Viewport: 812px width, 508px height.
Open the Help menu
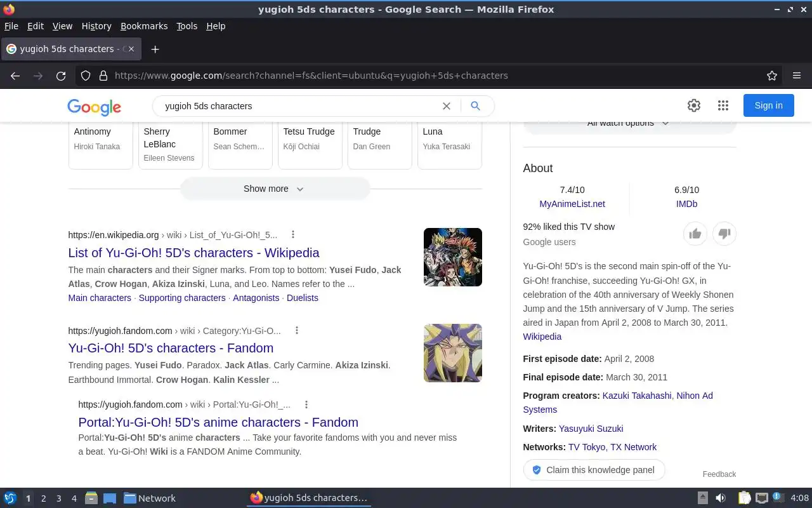[x=216, y=26]
